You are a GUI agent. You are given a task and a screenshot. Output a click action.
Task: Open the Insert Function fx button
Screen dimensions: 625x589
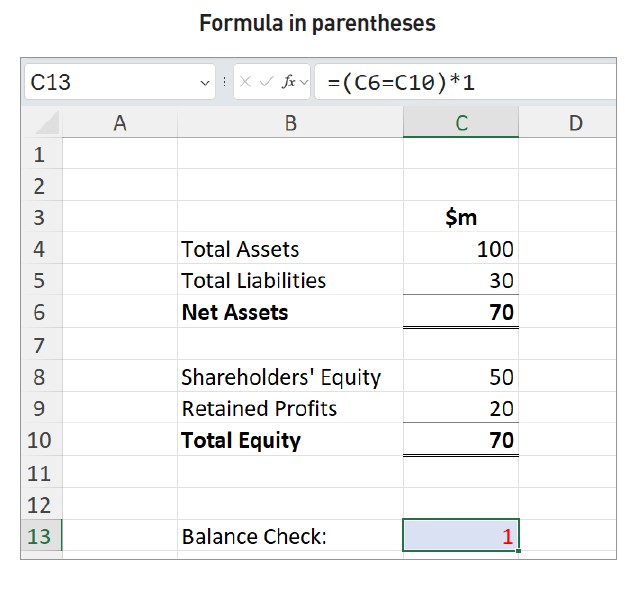[x=289, y=82]
